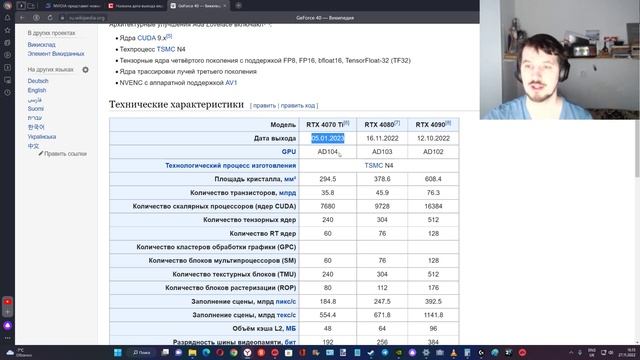Click the 16384 CUDA cores value
This screenshot has width=640, height=360.
coord(433,206)
